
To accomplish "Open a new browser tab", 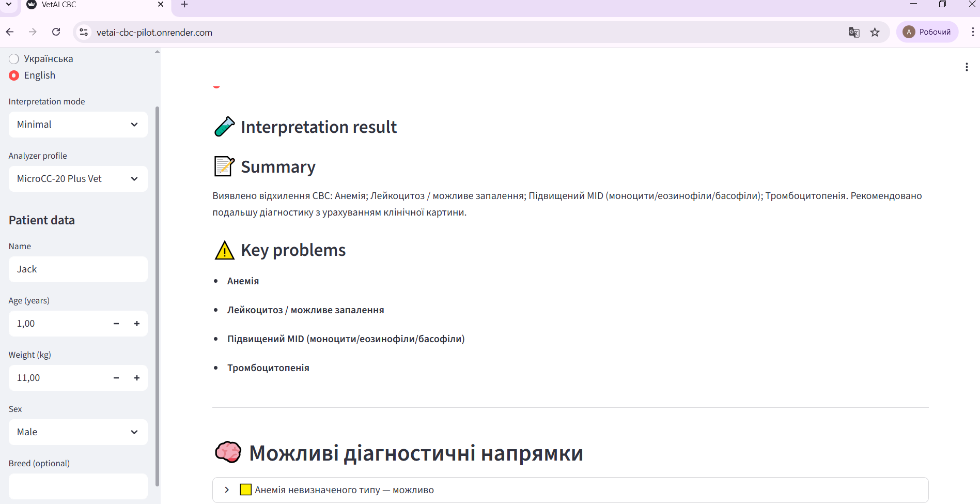I will point(184,5).
